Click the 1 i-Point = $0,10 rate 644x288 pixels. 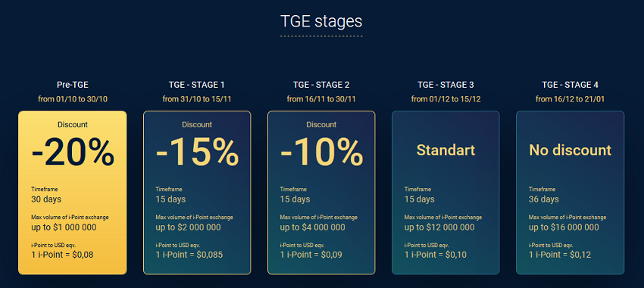tap(436, 255)
